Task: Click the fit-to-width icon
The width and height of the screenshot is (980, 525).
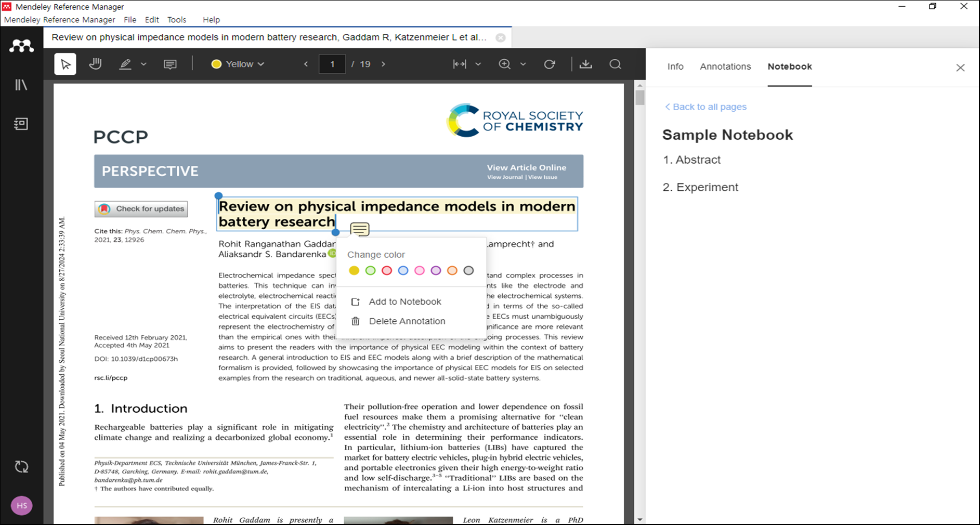Action: 460,64
